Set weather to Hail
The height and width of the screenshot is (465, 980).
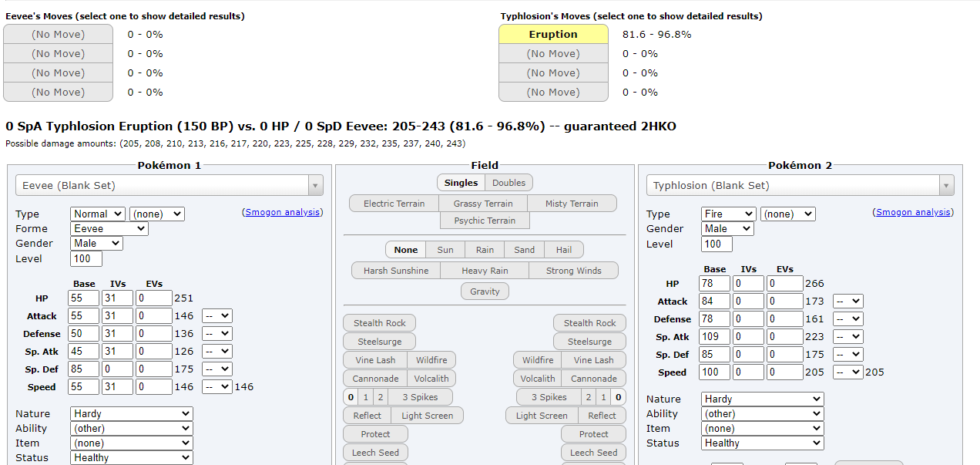pos(564,250)
